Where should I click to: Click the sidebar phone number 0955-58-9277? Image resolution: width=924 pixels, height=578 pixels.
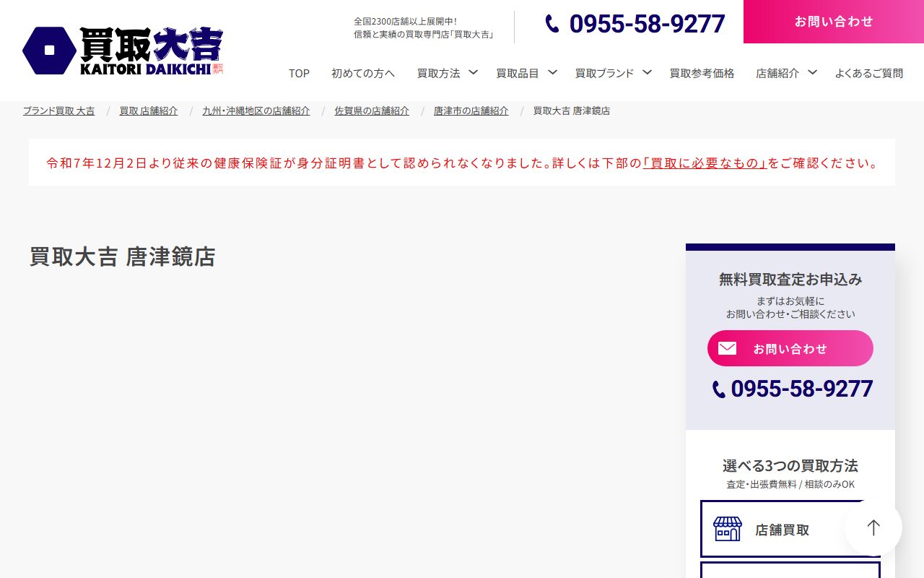click(x=801, y=389)
